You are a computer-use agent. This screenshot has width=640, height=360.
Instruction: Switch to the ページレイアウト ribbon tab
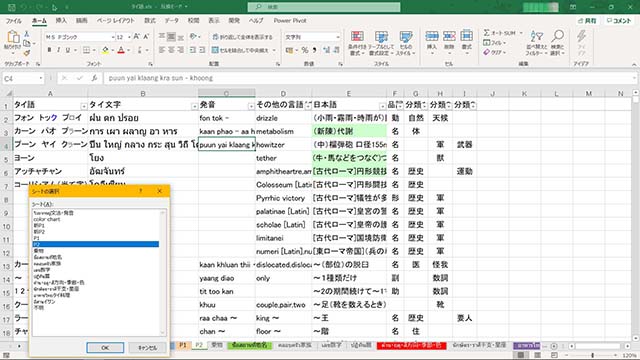116,20
